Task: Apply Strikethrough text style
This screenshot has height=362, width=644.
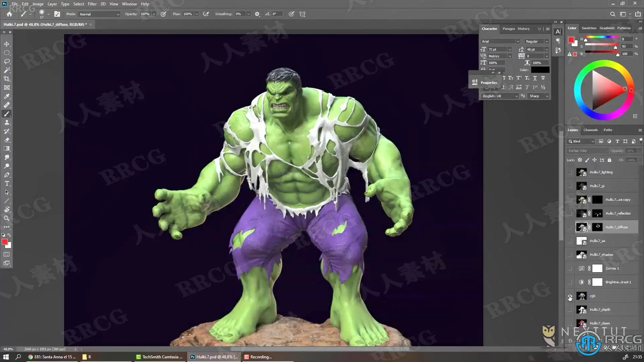Action: (543, 78)
